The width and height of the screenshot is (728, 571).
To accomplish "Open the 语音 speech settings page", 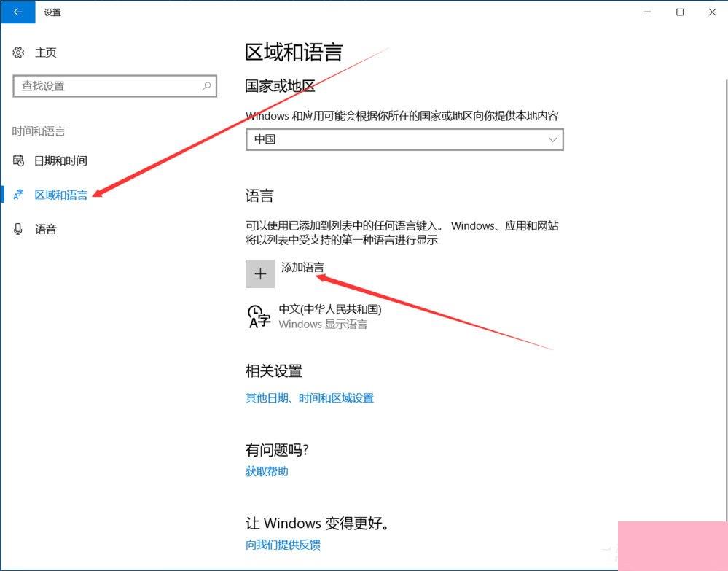I will pos(45,228).
